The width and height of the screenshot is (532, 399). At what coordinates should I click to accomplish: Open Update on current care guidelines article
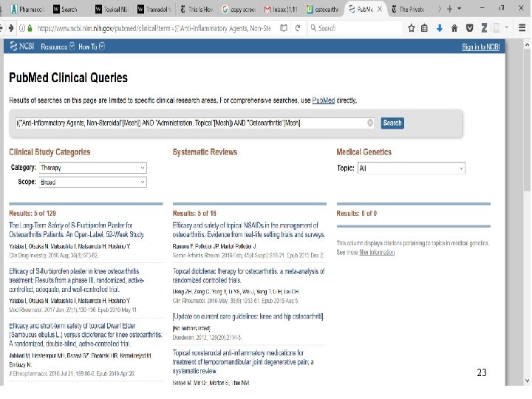click(x=248, y=316)
